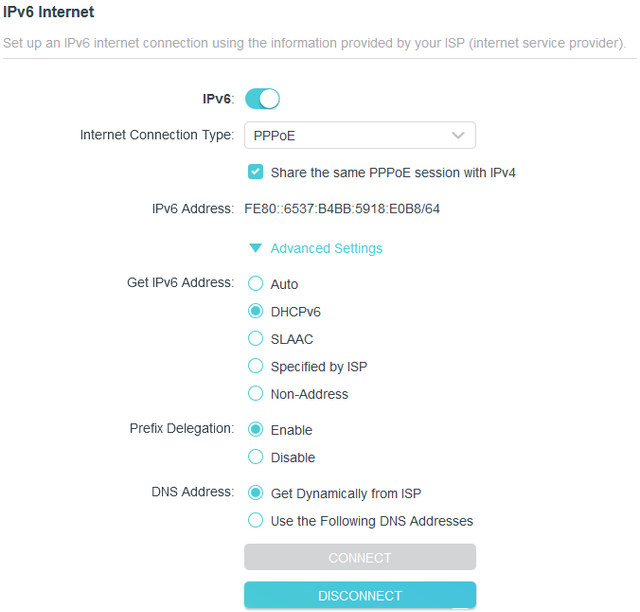
Task: Click the Share the same PPPoE session label
Action: (393, 172)
